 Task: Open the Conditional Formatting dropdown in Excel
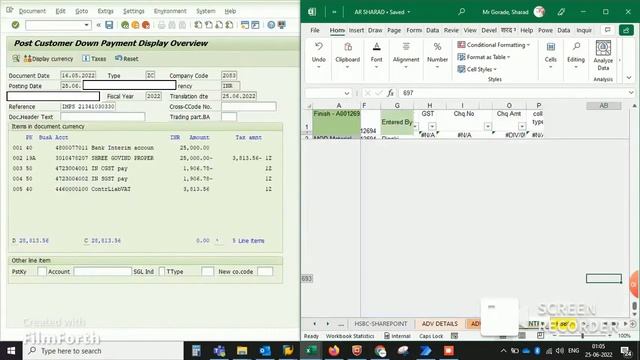coord(493,45)
